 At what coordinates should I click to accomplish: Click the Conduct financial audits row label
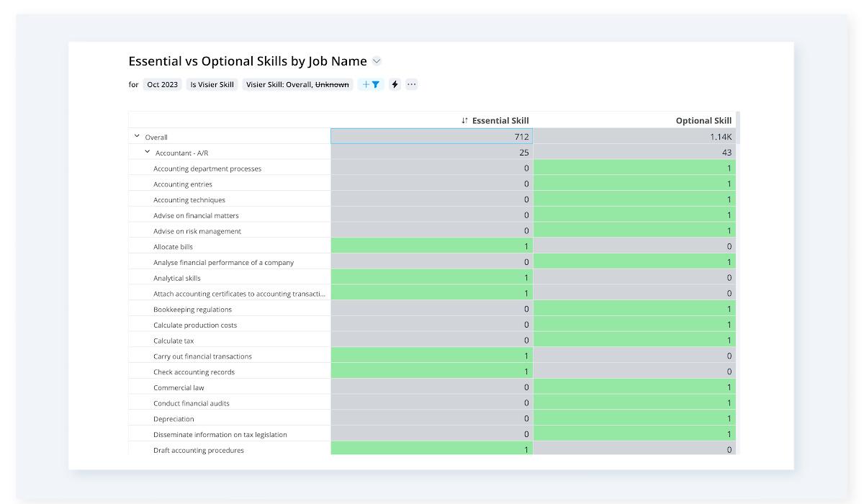pos(192,403)
